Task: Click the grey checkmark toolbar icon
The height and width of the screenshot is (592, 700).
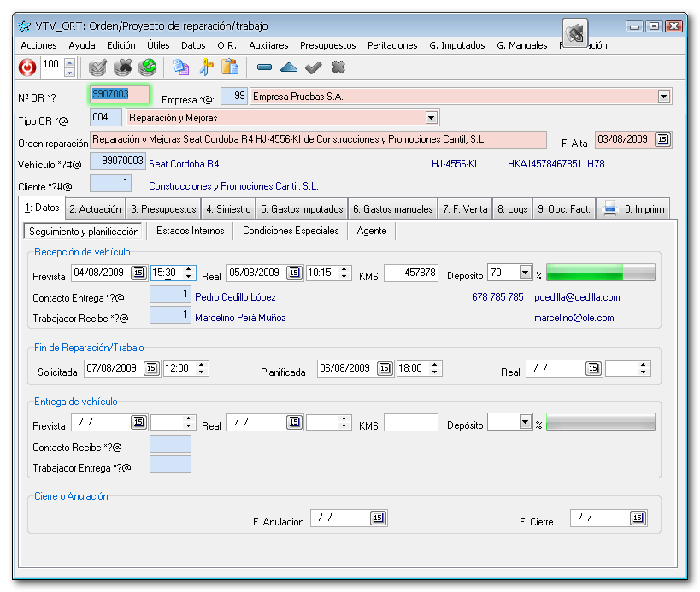Action: point(314,67)
